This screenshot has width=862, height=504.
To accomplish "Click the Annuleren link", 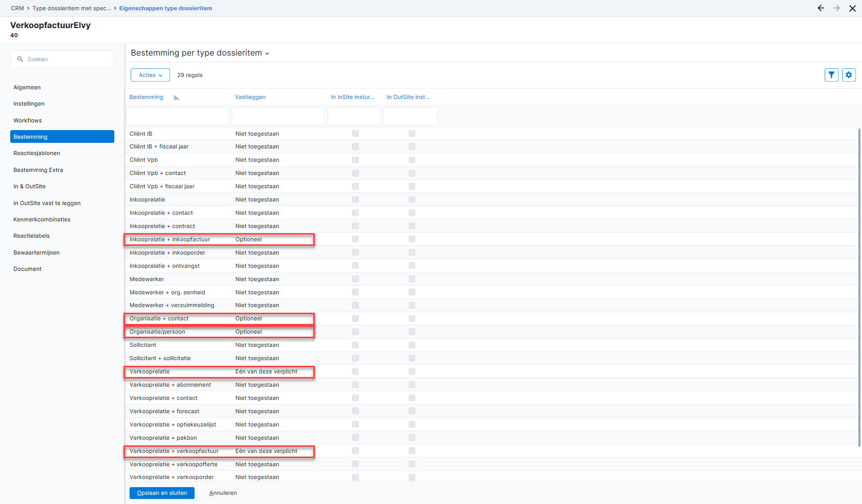I will pos(223,493).
